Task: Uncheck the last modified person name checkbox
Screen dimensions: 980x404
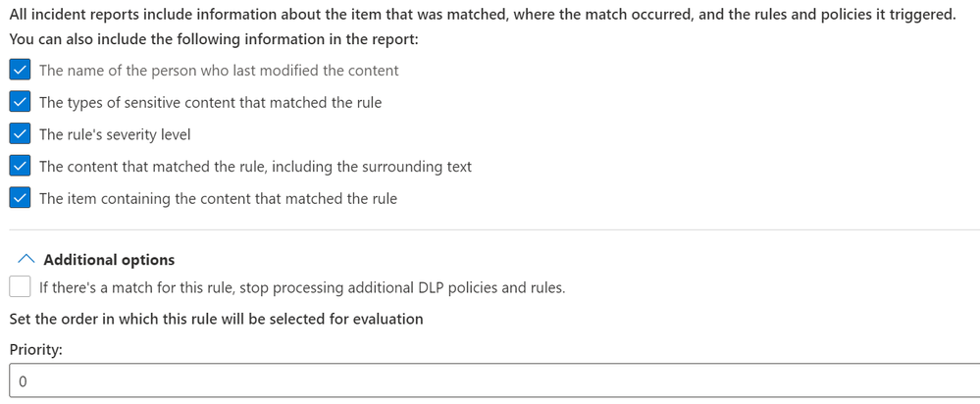Action: click(20, 71)
